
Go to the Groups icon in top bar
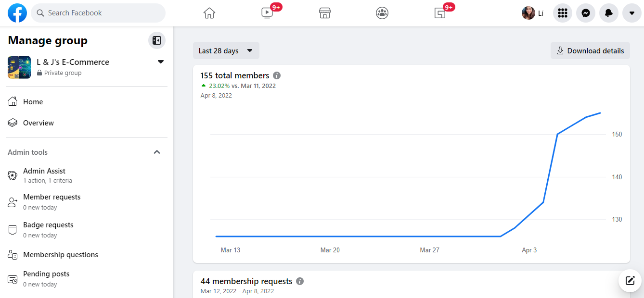382,13
